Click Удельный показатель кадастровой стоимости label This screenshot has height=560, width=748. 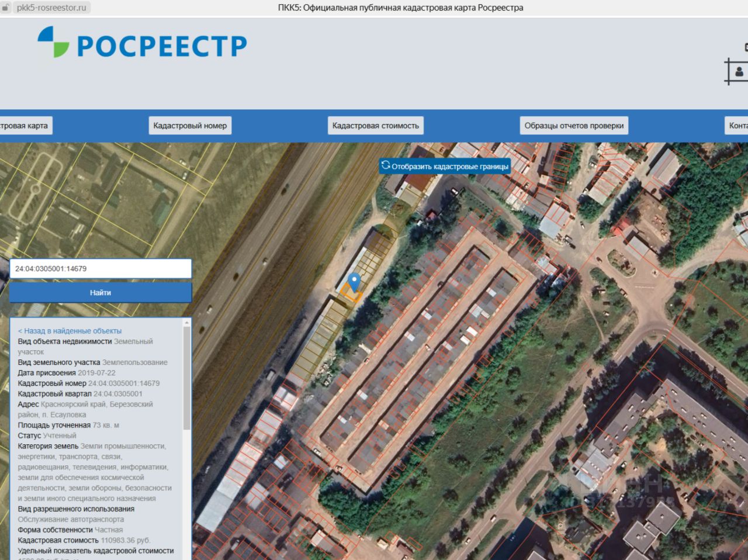coord(96,551)
